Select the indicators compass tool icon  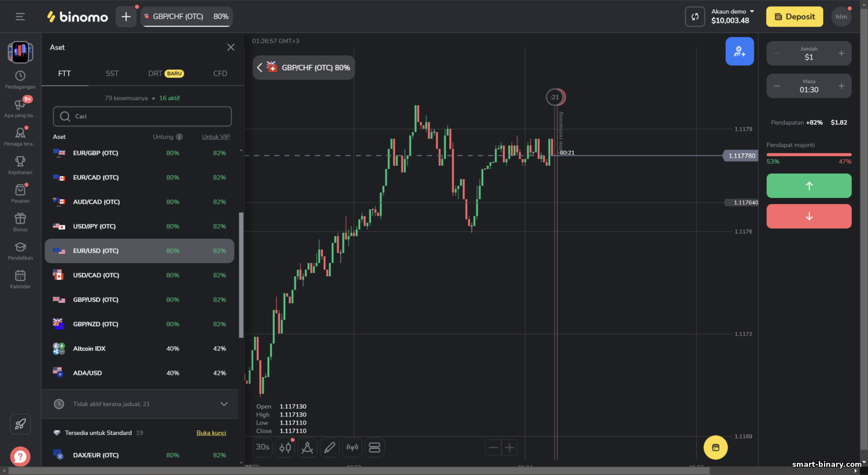pos(307,447)
